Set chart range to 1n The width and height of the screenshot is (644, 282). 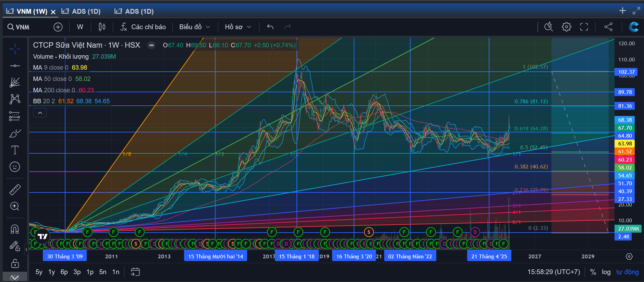(116, 272)
